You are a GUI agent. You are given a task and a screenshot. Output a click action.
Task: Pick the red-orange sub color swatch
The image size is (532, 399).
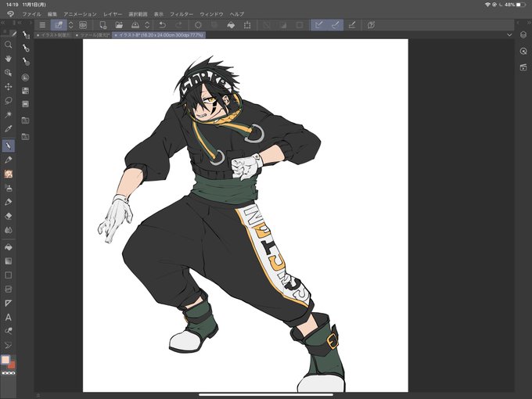tap(12, 365)
